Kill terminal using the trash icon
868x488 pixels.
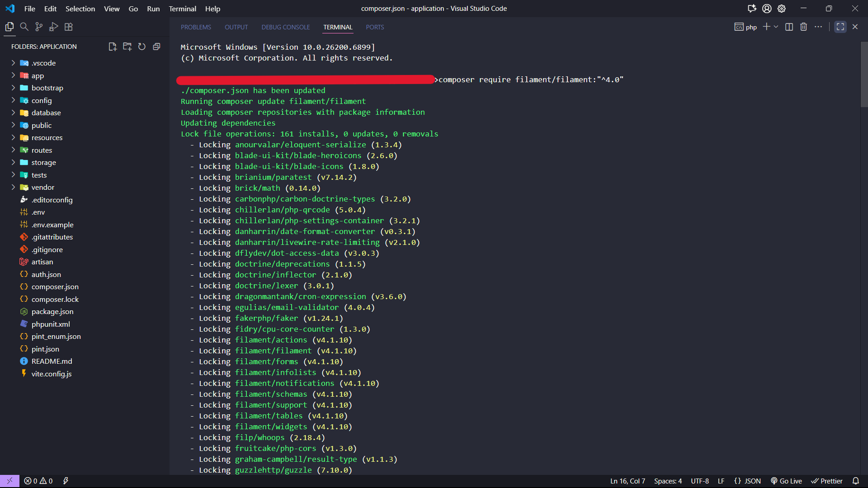[803, 27]
